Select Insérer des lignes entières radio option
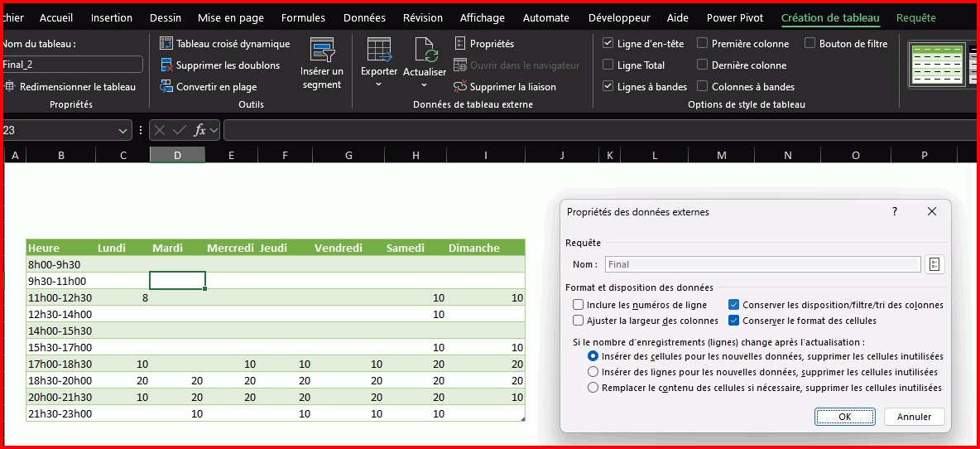Image resolution: width=980 pixels, height=449 pixels. [x=593, y=372]
